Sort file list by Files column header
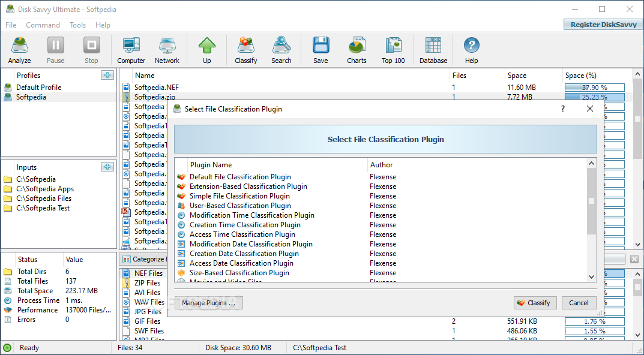 pos(477,76)
